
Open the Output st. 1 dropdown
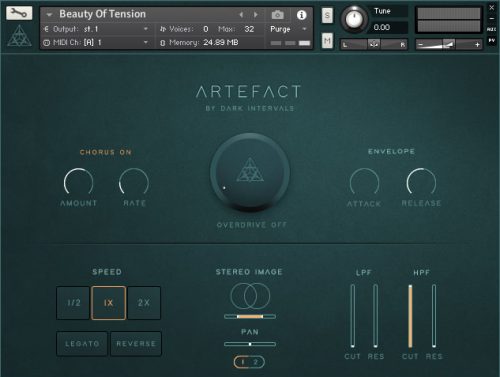pos(97,29)
